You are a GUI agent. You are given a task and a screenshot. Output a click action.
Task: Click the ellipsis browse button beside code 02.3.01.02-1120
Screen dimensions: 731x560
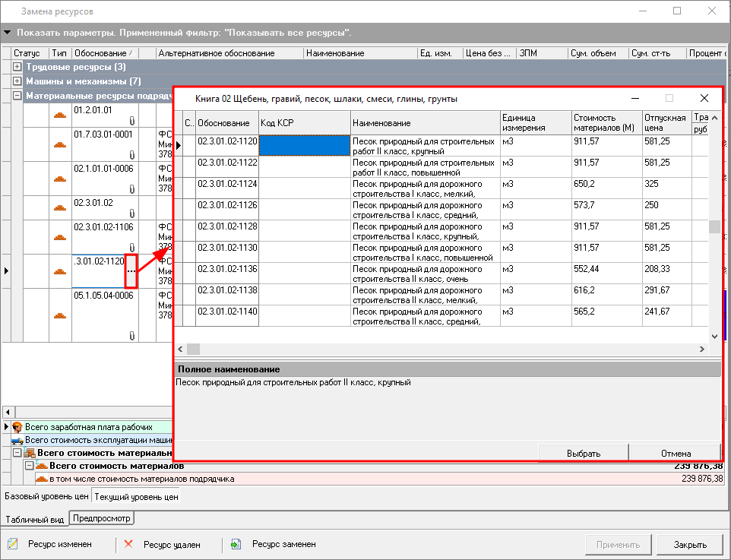click(x=131, y=271)
